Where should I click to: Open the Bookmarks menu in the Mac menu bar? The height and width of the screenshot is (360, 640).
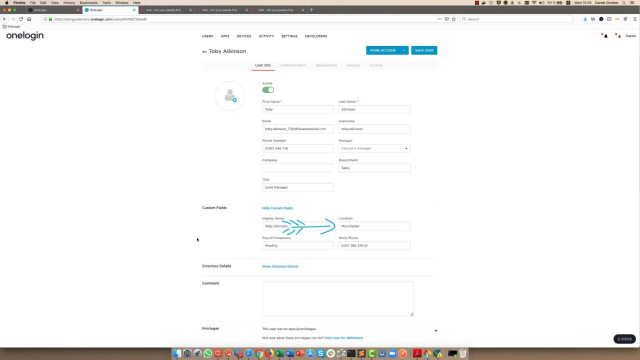(89, 2)
